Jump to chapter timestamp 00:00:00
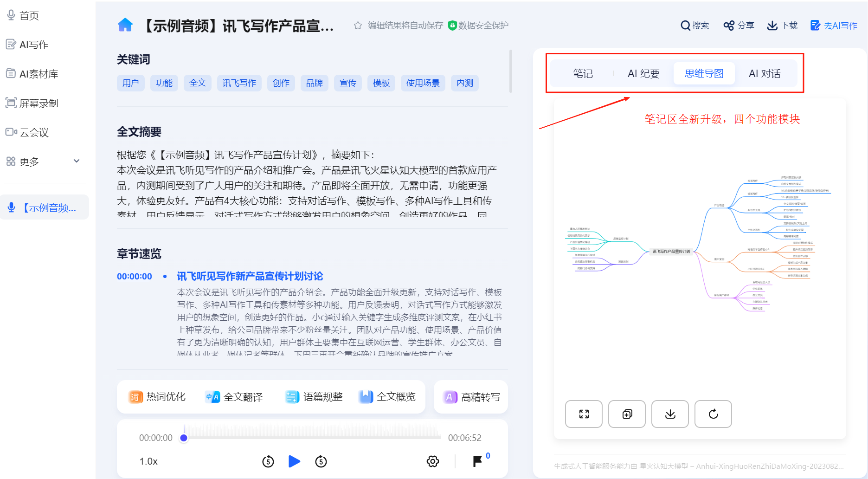The height and width of the screenshot is (479, 868). click(135, 277)
